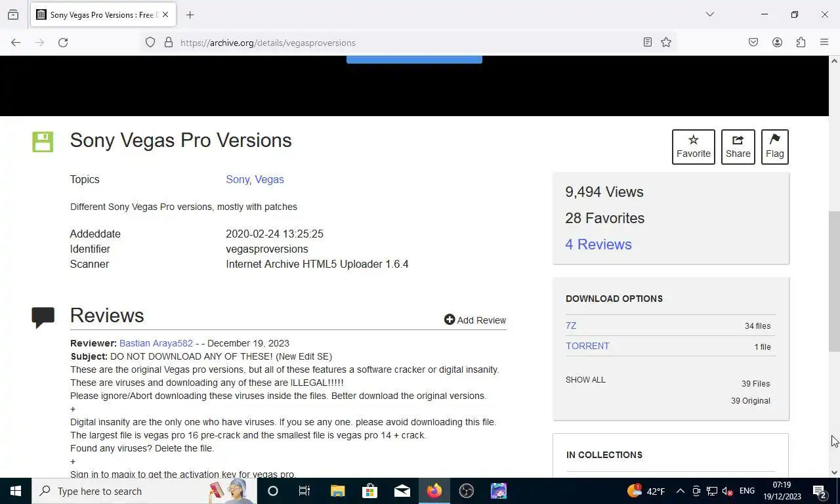Click the 28 Favorites text

tap(605, 218)
